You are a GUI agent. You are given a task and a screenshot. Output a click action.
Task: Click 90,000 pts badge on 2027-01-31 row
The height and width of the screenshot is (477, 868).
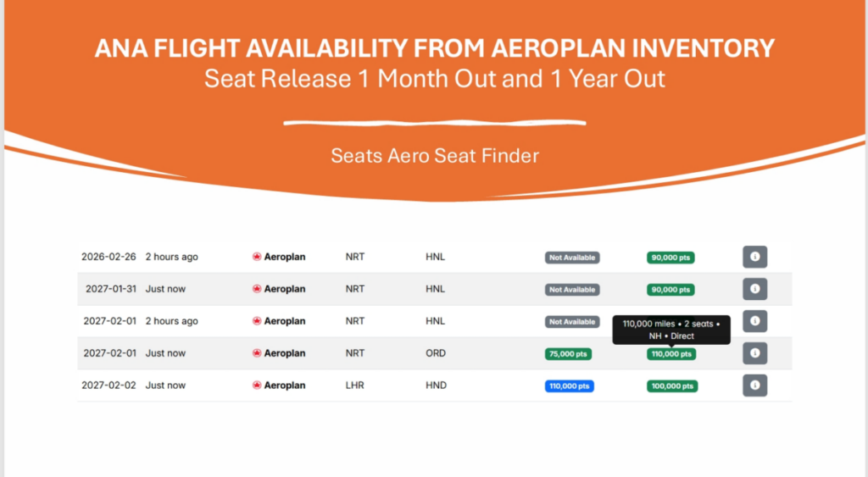[x=670, y=290]
